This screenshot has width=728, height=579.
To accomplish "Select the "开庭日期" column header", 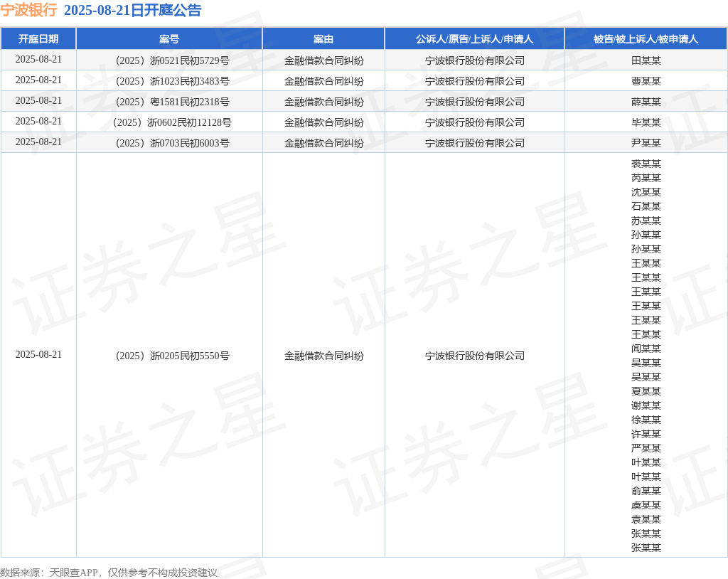I will (x=38, y=39).
